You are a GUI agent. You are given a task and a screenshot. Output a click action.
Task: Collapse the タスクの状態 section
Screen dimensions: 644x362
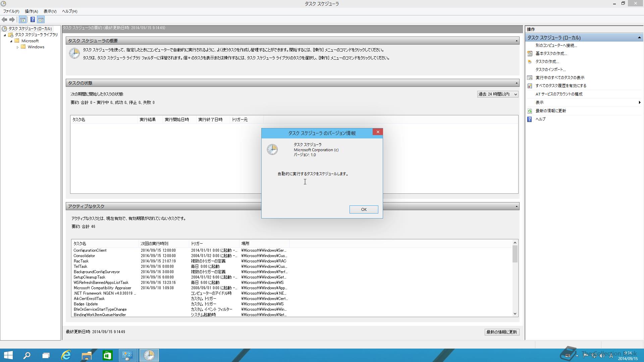[517, 83]
